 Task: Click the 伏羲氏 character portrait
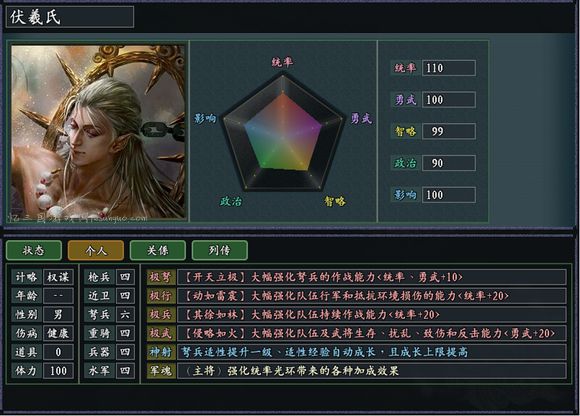(98, 132)
